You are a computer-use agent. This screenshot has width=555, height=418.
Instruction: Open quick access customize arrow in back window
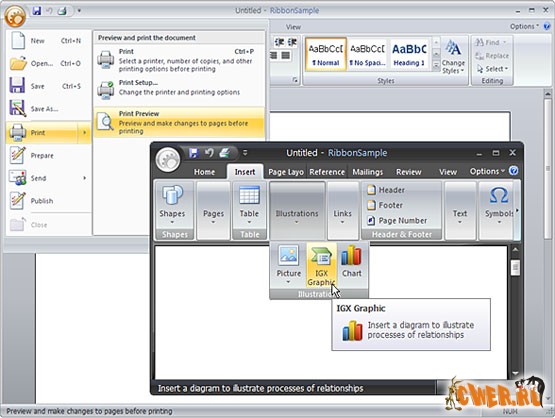pyautogui.click(x=79, y=11)
